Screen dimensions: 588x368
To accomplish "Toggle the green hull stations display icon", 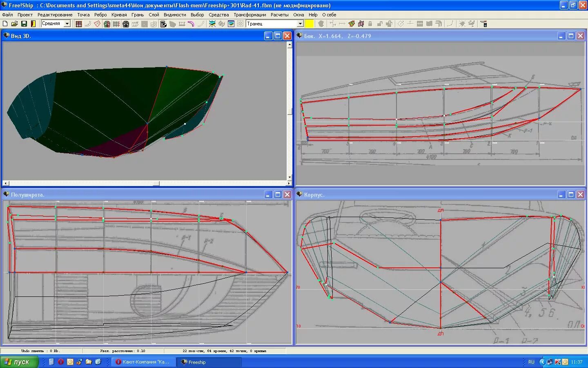I will (107, 24).
